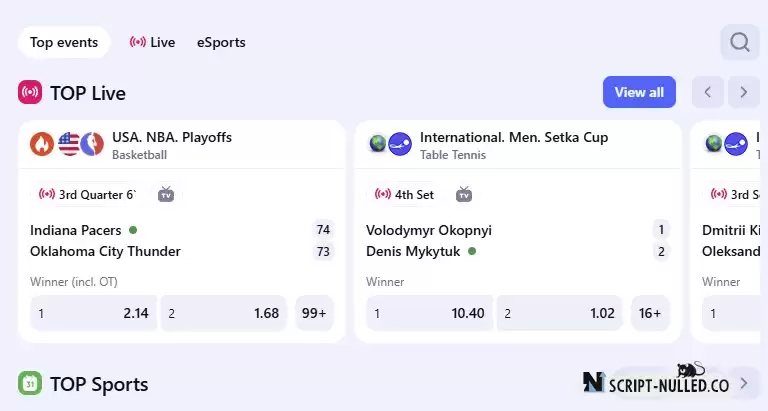This screenshot has height=411, width=768.
Task: Bet on Indiana Pacers at 2.14 odds
Action: (94, 313)
